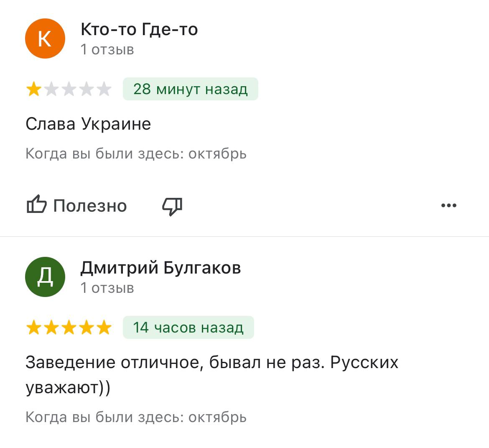
Task: Click the thumbs-up icon under first review
Action: (36, 205)
